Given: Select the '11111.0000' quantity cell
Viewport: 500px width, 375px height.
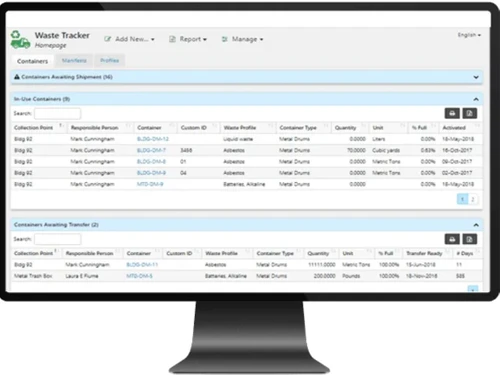Looking at the screenshot, I should 322,264.
